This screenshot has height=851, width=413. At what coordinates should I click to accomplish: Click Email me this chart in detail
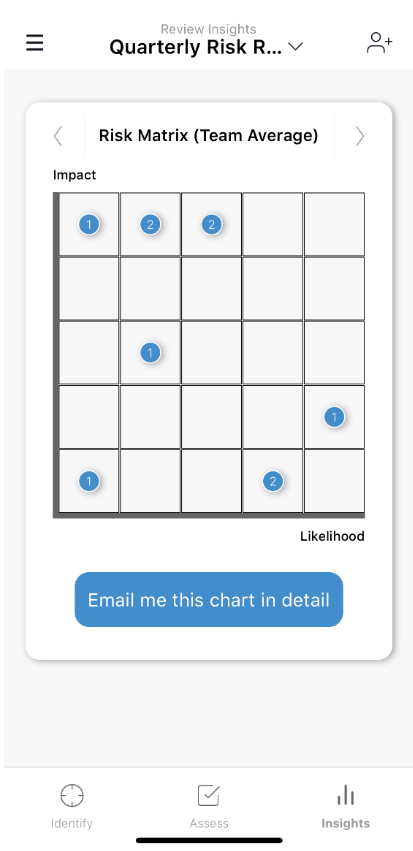pyautogui.click(x=208, y=599)
